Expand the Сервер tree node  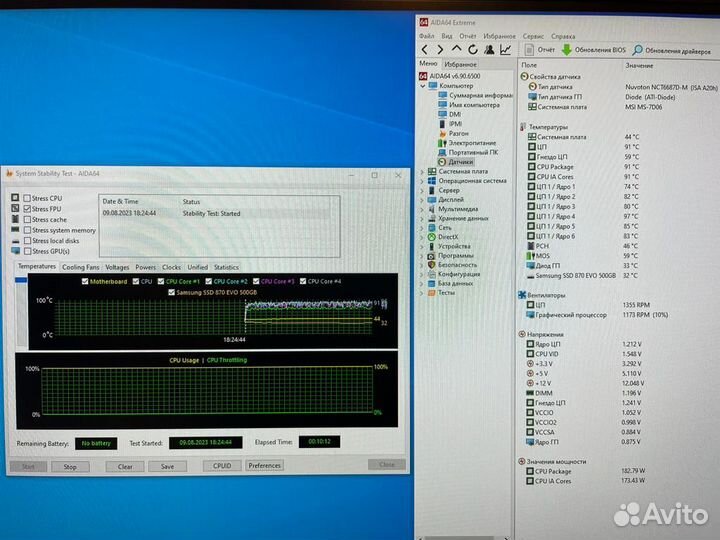(x=422, y=190)
